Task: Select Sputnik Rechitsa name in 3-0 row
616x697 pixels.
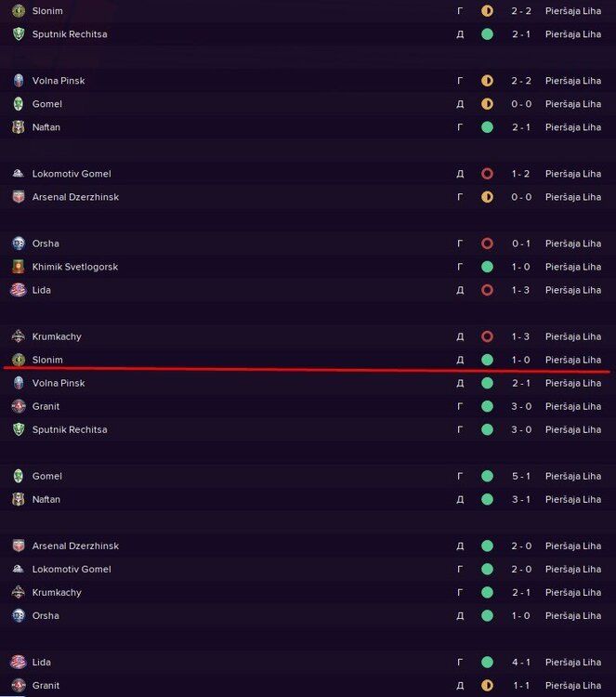Action: tap(70, 429)
